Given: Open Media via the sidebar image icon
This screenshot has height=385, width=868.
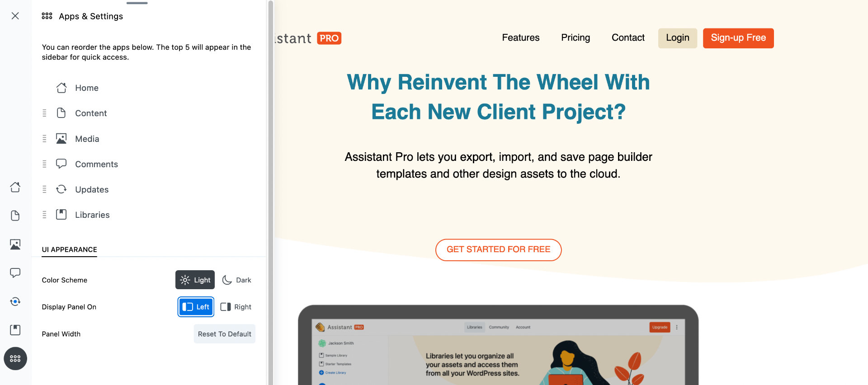Looking at the screenshot, I should (x=15, y=244).
